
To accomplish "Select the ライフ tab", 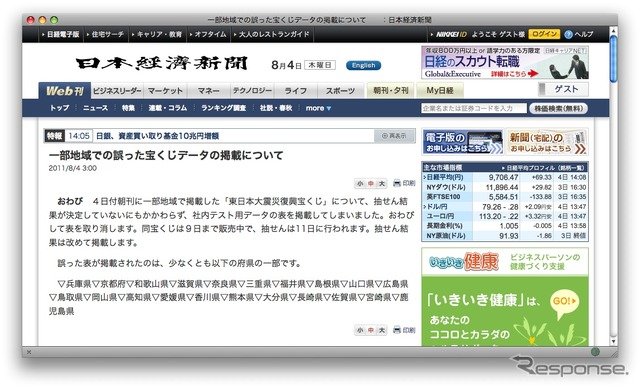I will [x=296, y=91].
